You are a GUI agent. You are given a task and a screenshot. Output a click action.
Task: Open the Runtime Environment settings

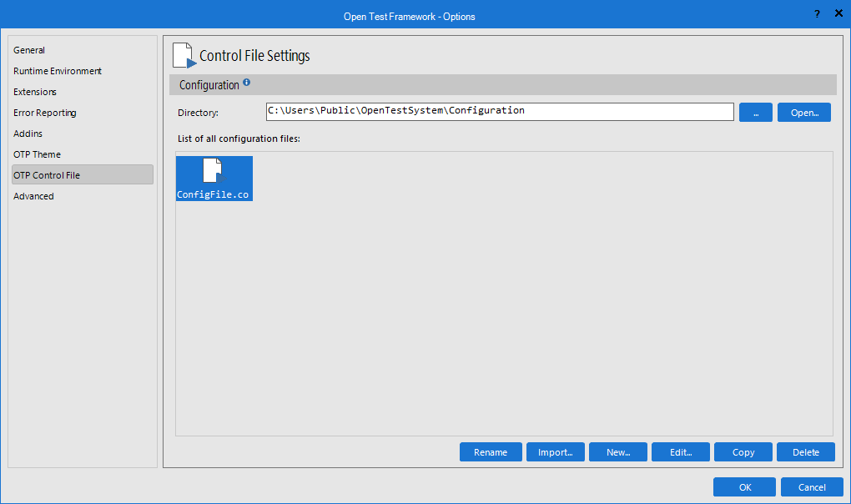tap(57, 71)
